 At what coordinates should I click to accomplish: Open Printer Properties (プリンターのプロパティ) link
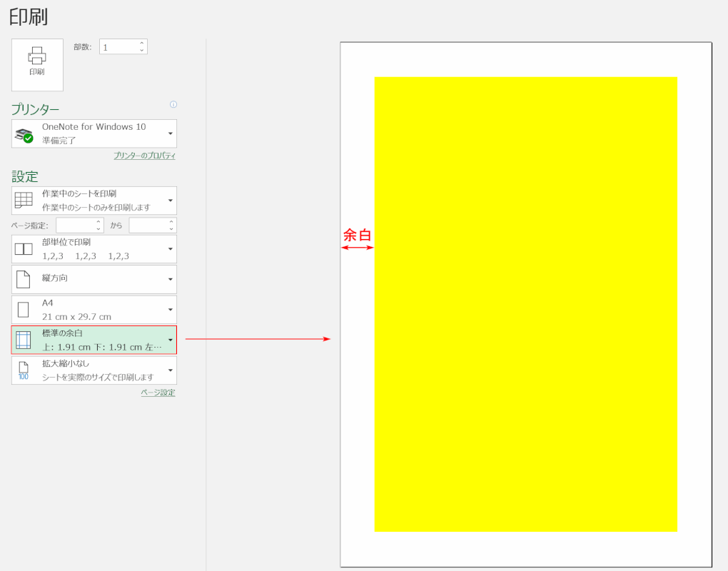[144, 156]
